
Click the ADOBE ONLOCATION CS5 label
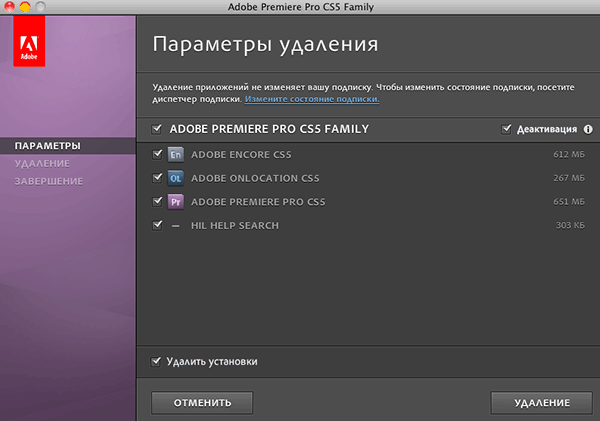tap(255, 178)
